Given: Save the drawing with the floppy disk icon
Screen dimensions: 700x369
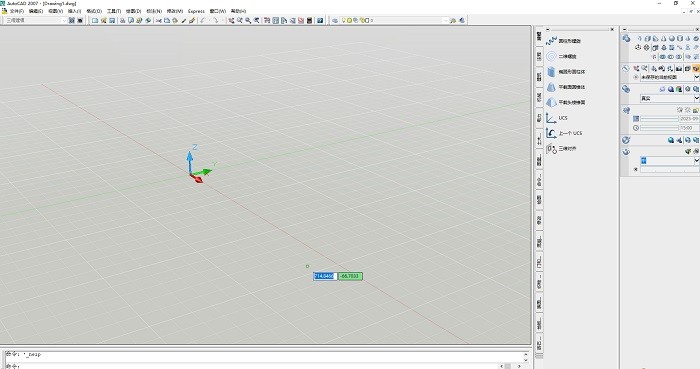Looking at the screenshot, I should coord(112,20).
